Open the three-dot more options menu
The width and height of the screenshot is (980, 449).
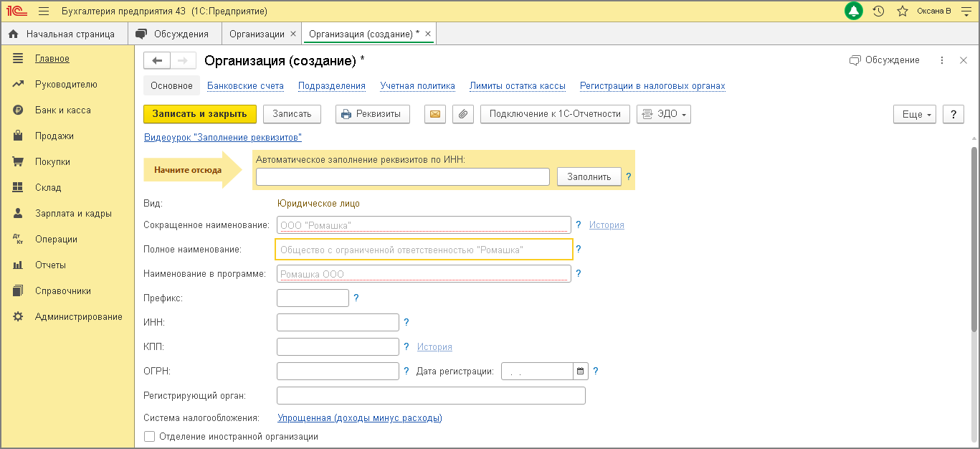pyautogui.click(x=942, y=61)
